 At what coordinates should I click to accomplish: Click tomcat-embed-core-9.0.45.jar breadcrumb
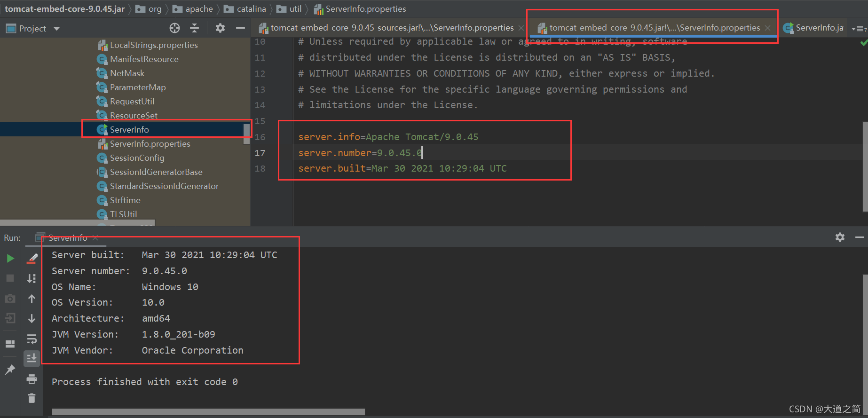pyautogui.click(x=65, y=9)
